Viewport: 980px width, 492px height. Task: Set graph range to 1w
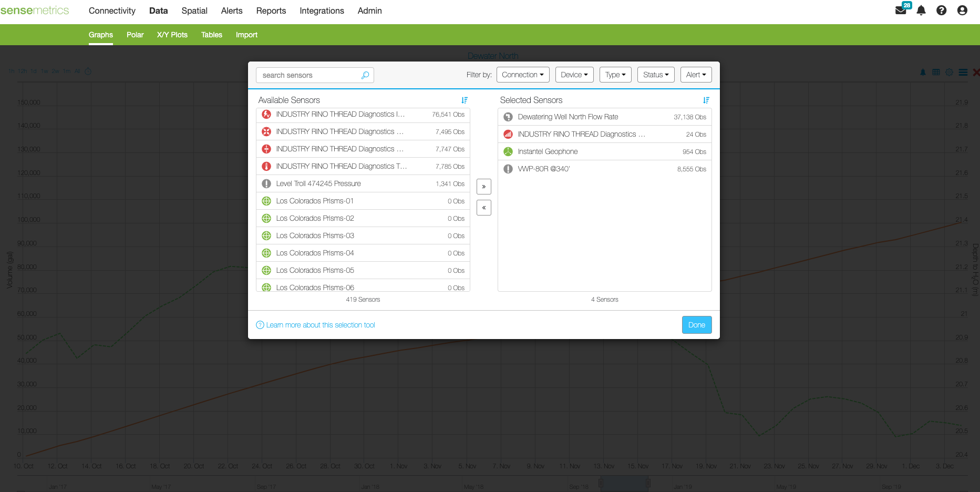click(x=45, y=71)
